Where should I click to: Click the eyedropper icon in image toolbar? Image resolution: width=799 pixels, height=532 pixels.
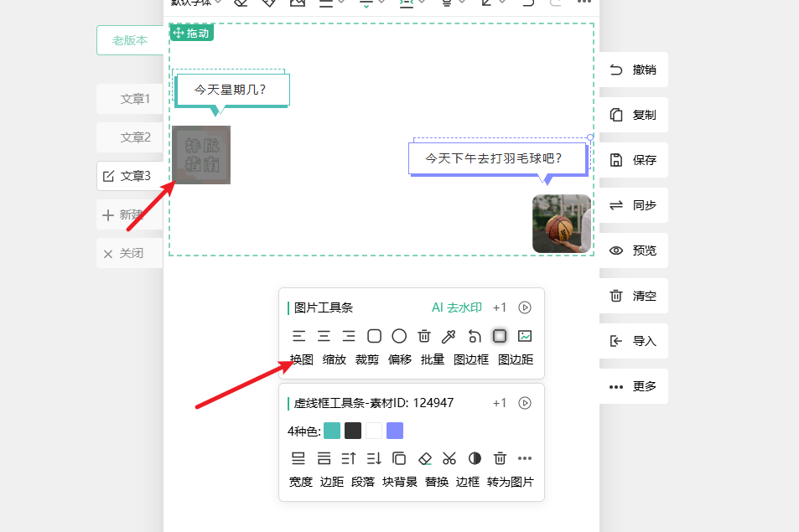coord(449,336)
